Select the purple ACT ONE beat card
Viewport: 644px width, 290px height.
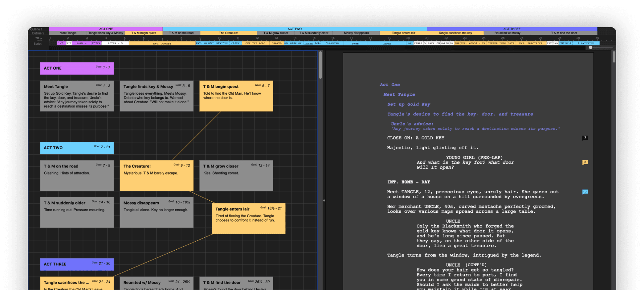point(77,68)
